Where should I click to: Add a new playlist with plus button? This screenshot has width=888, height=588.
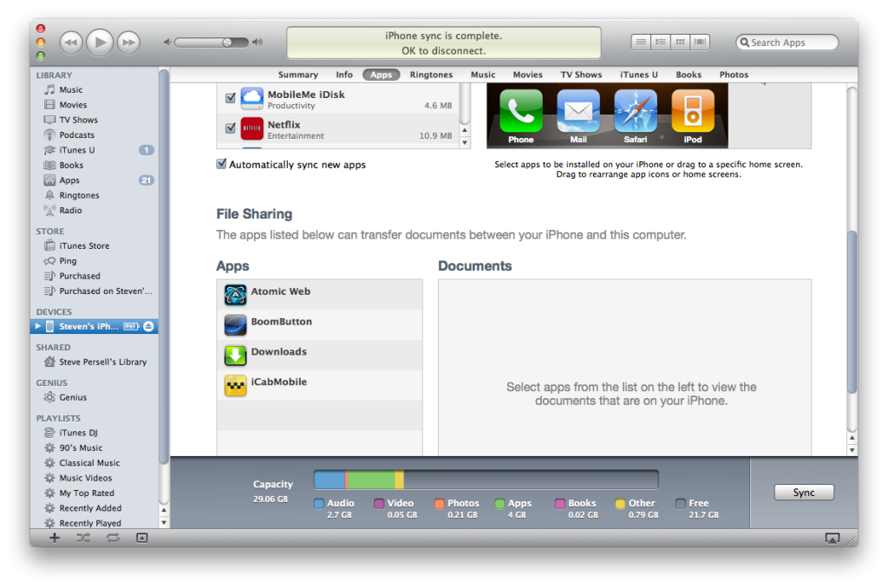pos(55,538)
